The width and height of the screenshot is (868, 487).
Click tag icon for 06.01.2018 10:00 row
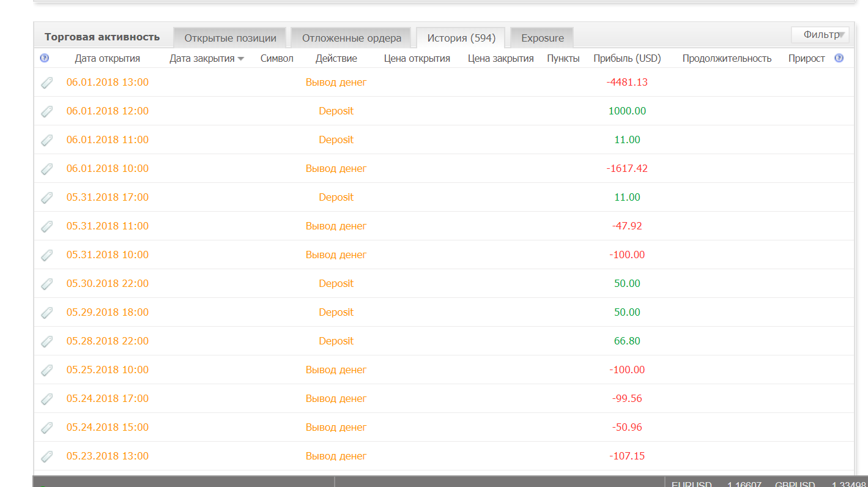tap(46, 169)
